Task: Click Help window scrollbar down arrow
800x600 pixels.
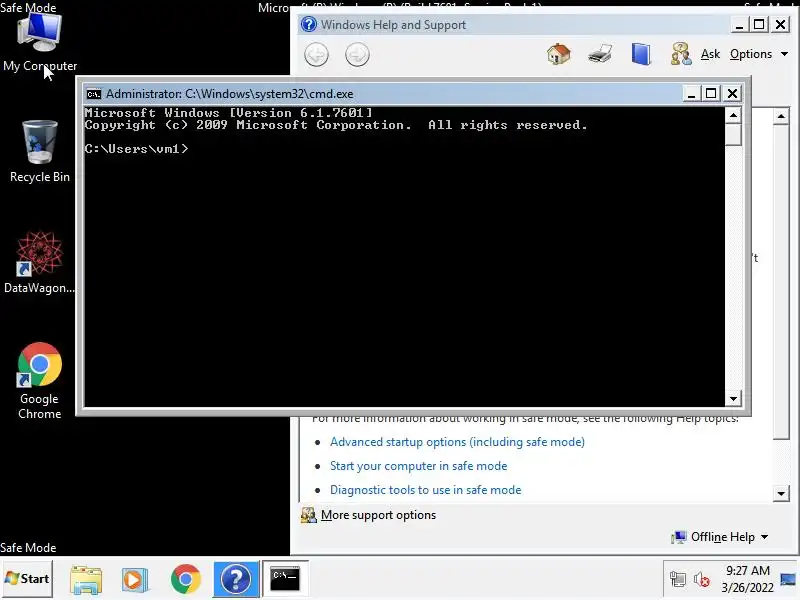Action: [781, 493]
